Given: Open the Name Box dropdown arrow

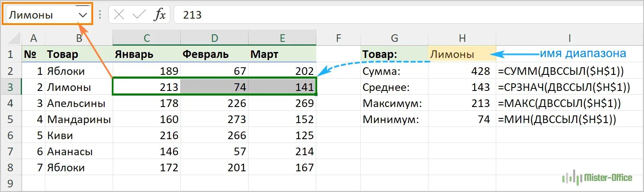Looking at the screenshot, I should tap(83, 15).
